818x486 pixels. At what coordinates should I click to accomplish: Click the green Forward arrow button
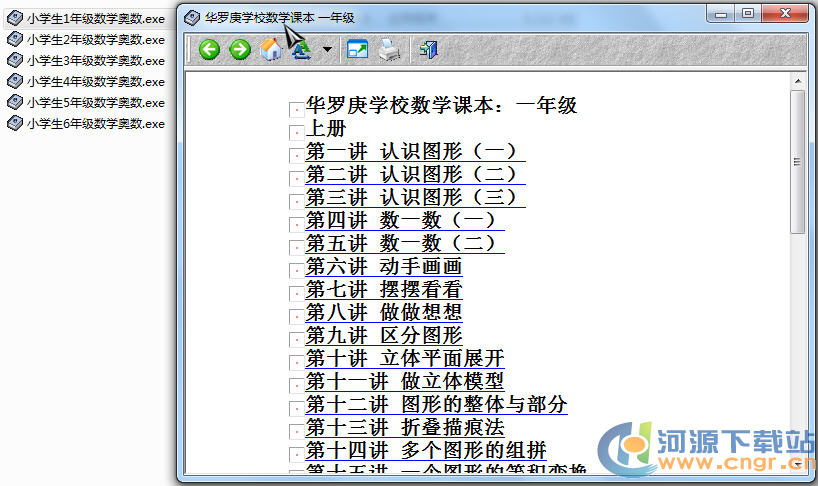point(240,50)
